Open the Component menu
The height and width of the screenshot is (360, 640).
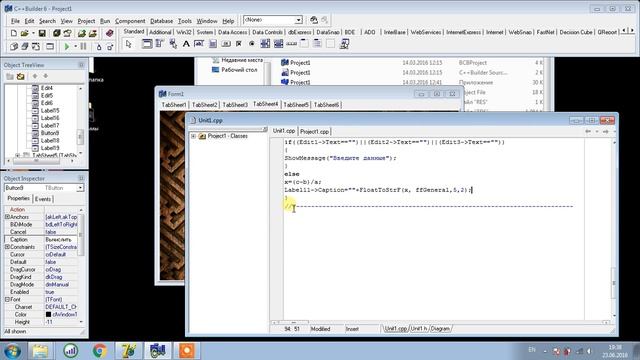pos(130,21)
